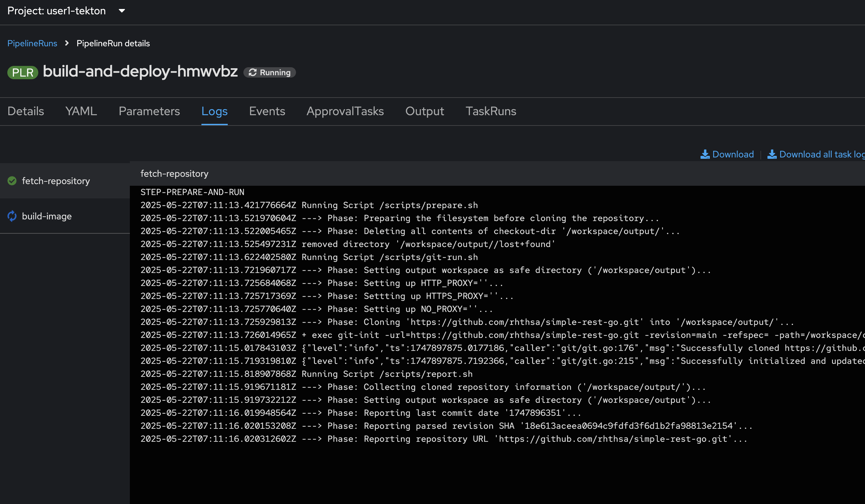Image resolution: width=865 pixels, height=504 pixels.
Task: Click log line Running Script /scripts/git-run.sh
Action: pyautogui.click(x=309, y=257)
